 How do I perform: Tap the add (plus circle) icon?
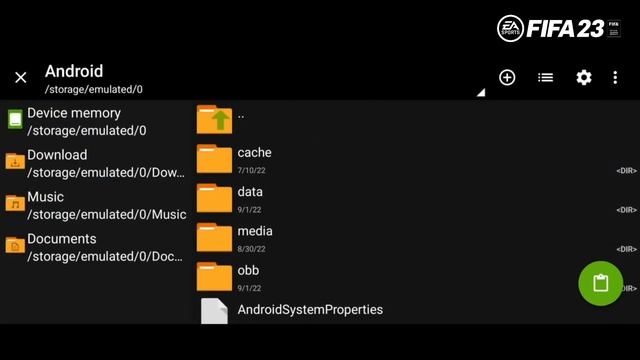click(507, 78)
